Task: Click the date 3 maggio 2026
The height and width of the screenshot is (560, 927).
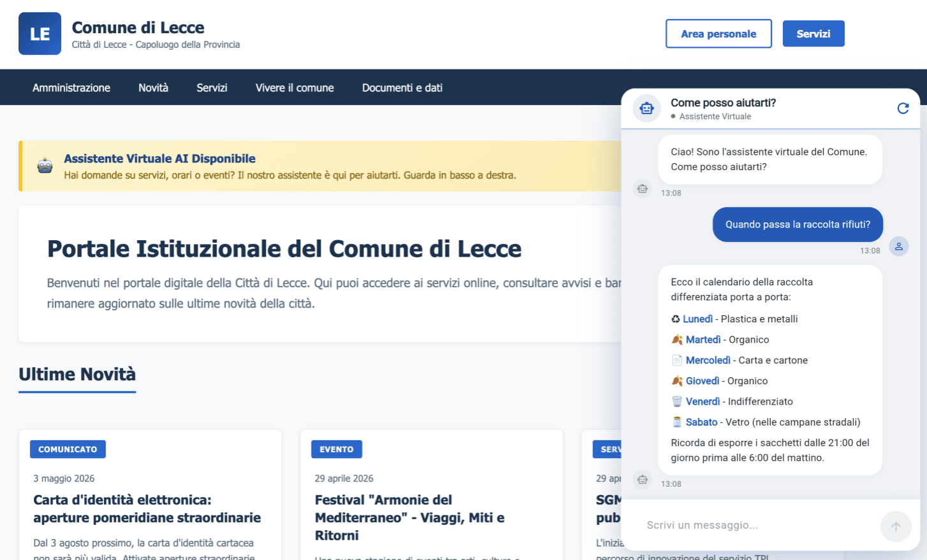Action: [x=64, y=478]
